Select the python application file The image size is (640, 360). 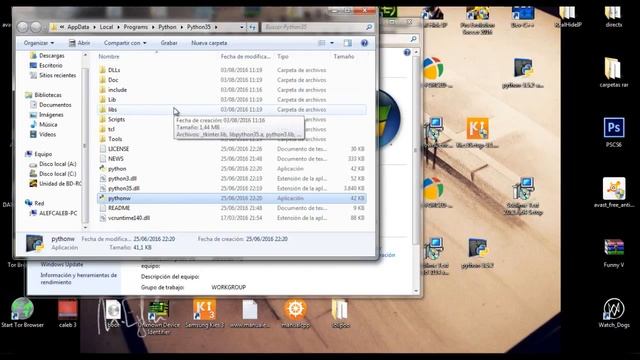[x=117, y=169]
